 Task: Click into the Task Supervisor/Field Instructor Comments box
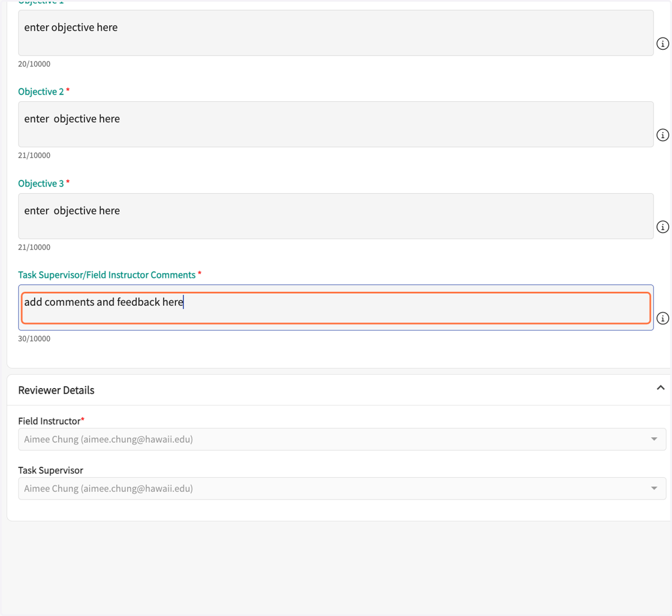336,307
